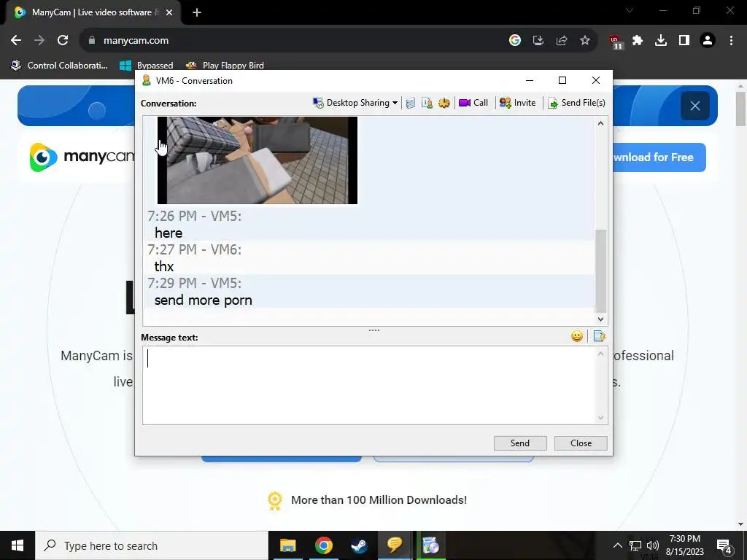The height and width of the screenshot is (560, 747).
Task: Go back in the browser
Action: pos(16,41)
